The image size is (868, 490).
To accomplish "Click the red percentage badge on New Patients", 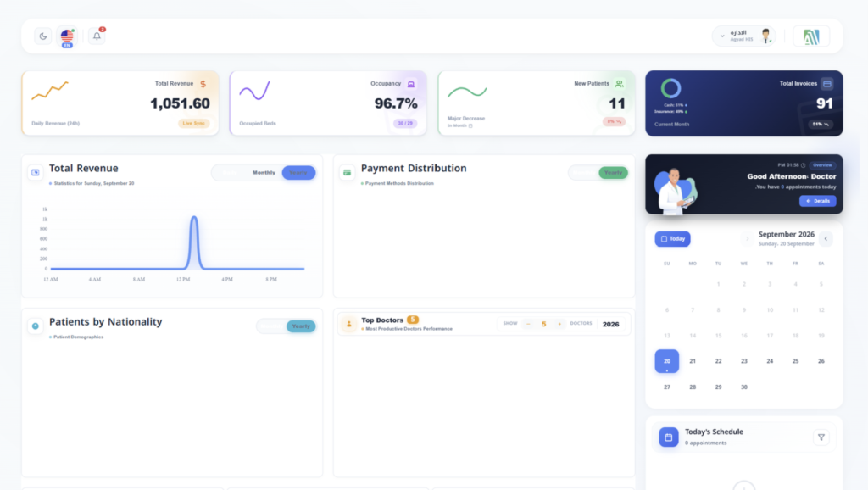I will click(x=614, y=121).
